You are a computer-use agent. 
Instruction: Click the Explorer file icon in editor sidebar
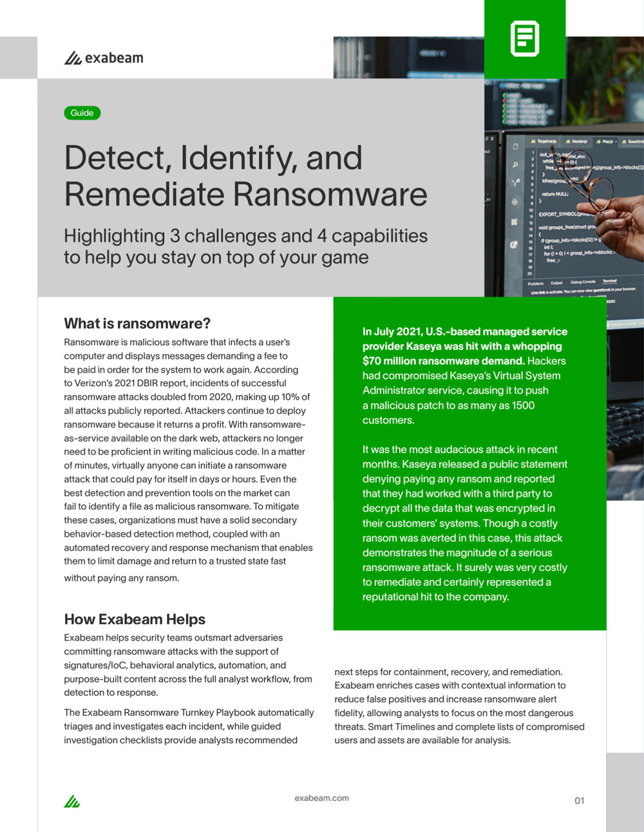coord(515,147)
